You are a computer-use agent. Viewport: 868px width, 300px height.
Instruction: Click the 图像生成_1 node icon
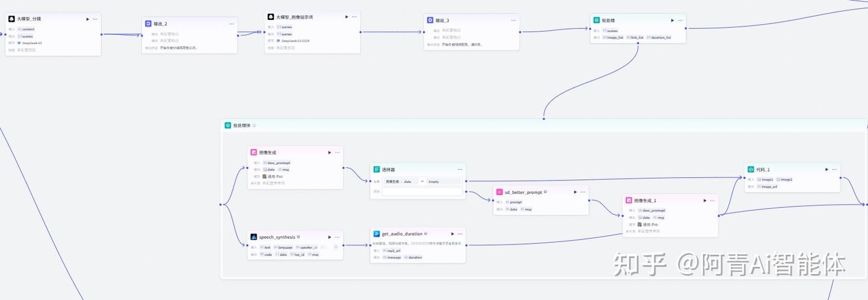(629, 200)
